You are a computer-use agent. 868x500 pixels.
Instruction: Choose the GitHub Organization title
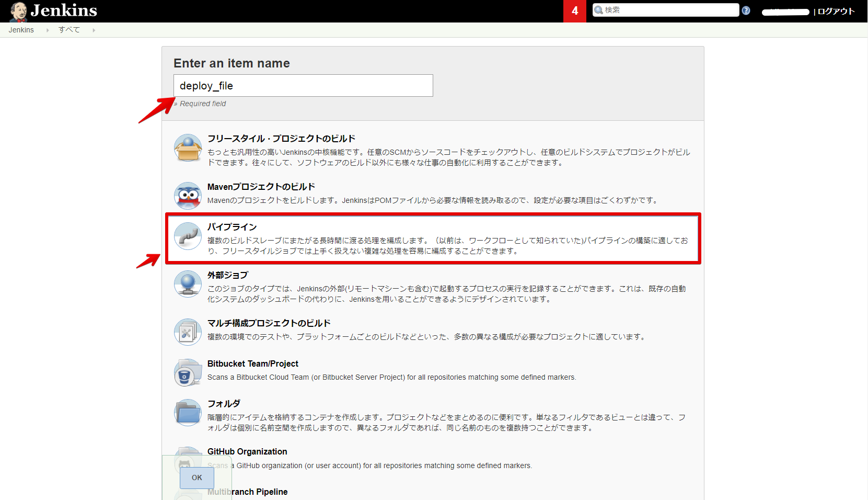[x=247, y=451]
